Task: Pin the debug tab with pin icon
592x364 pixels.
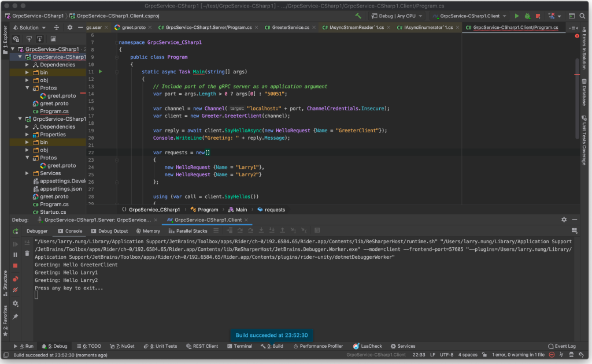Action: pyautogui.click(x=16, y=317)
